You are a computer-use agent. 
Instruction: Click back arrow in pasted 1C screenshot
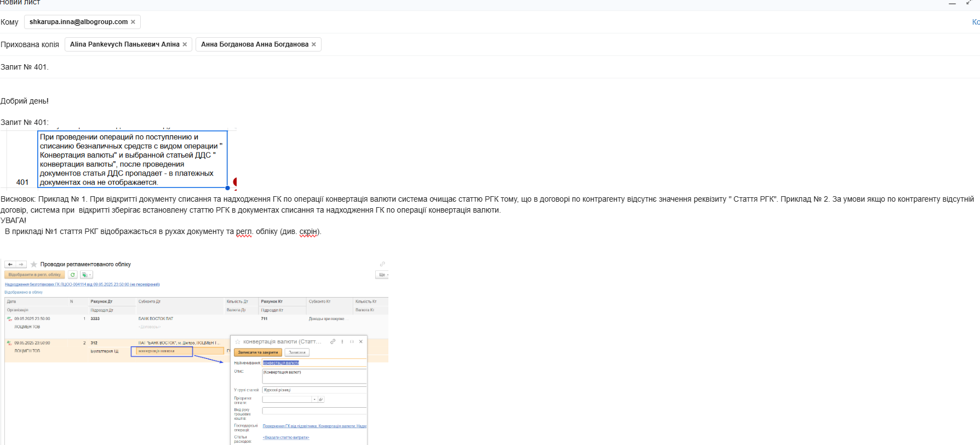(x=10, y=264)
